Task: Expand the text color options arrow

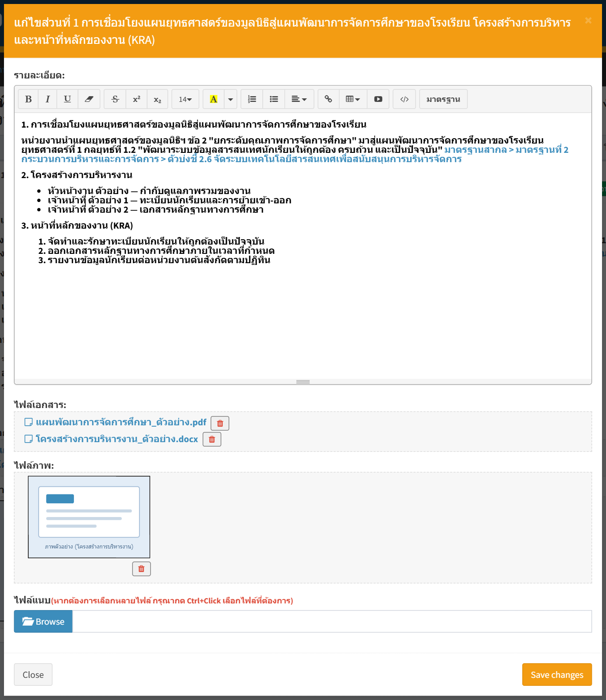Action: (230, 99)
